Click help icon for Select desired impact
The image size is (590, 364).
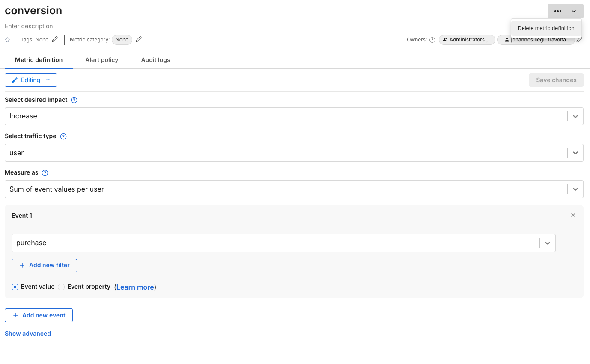click(74, 100)
